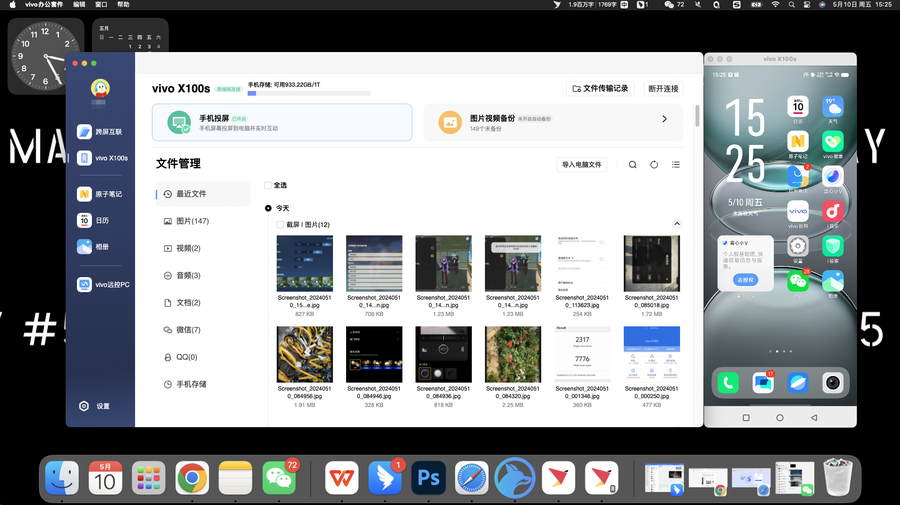Tap the WeChat app on the phone
This screenshot has width=900, height=505.
798,281
